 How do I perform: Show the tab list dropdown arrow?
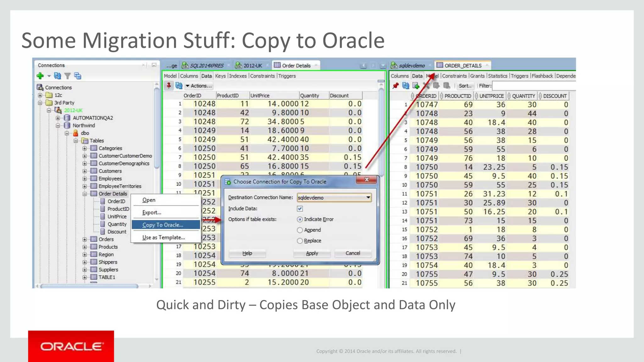coord(383,66)
